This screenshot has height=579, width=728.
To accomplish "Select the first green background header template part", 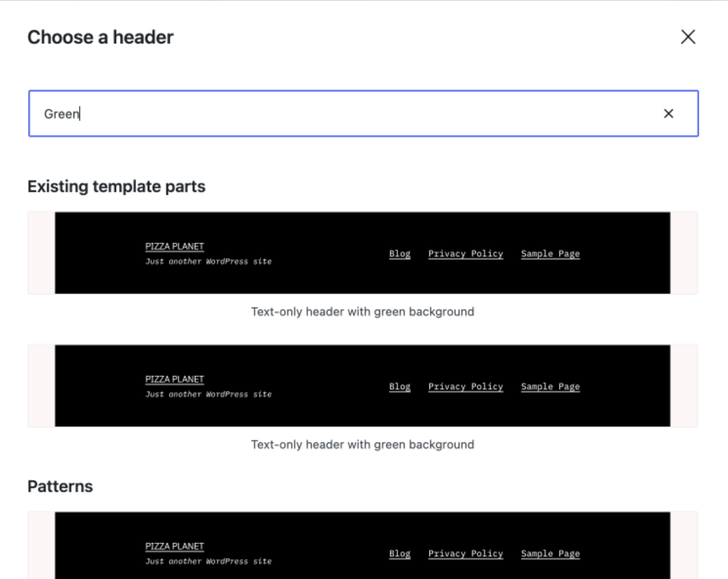I will (362, 253).
